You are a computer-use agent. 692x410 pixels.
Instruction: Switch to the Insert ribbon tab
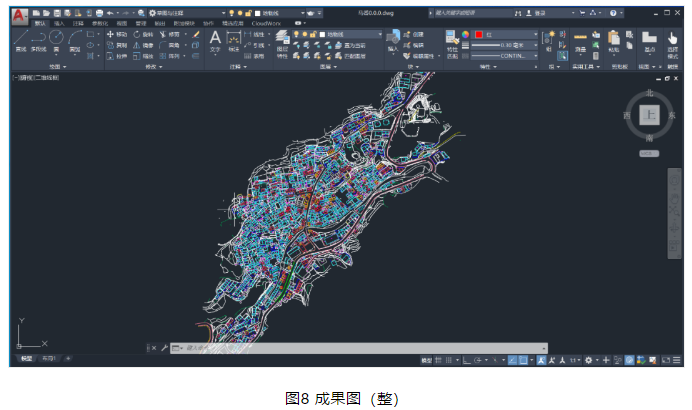[x=59, y=22]
